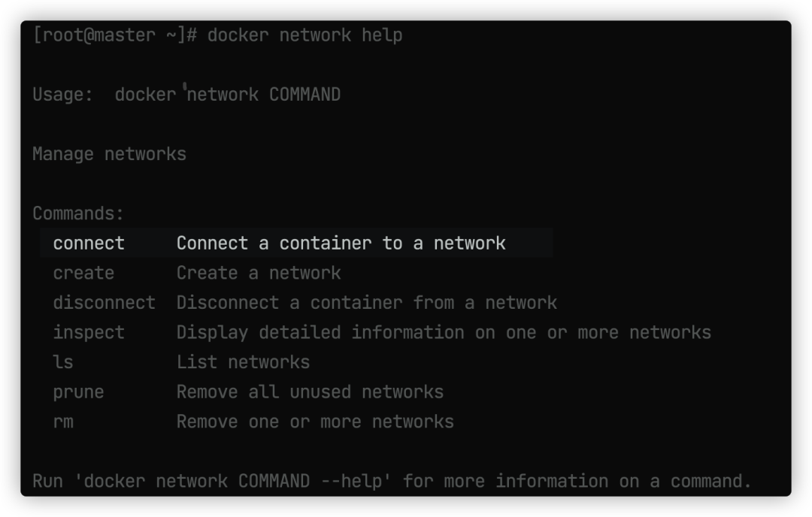Click the word 'create' in commands list

pos(83,273)
